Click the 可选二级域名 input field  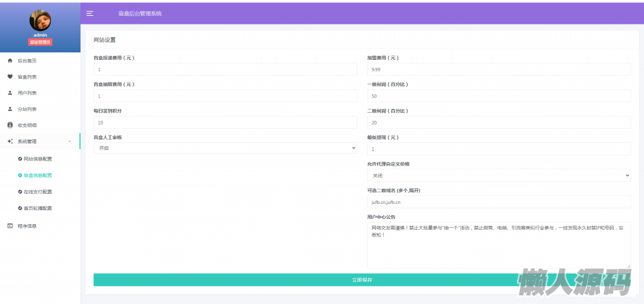[499, 201]
